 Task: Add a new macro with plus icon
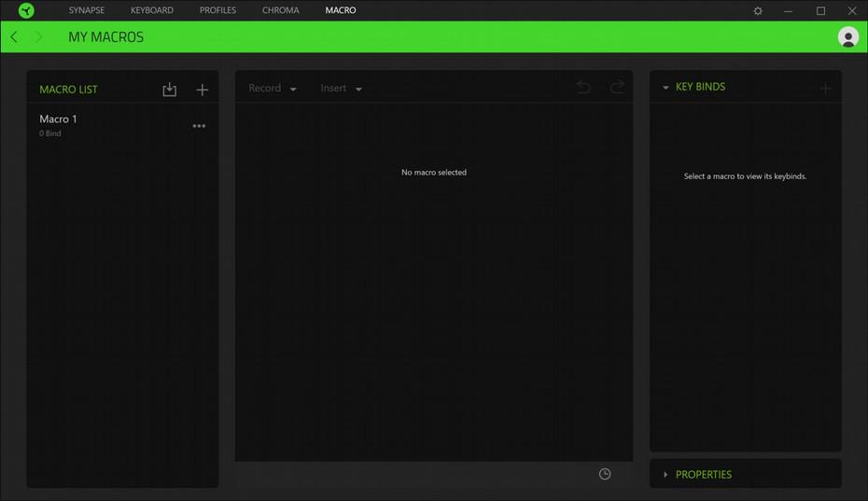coord(202,90)
